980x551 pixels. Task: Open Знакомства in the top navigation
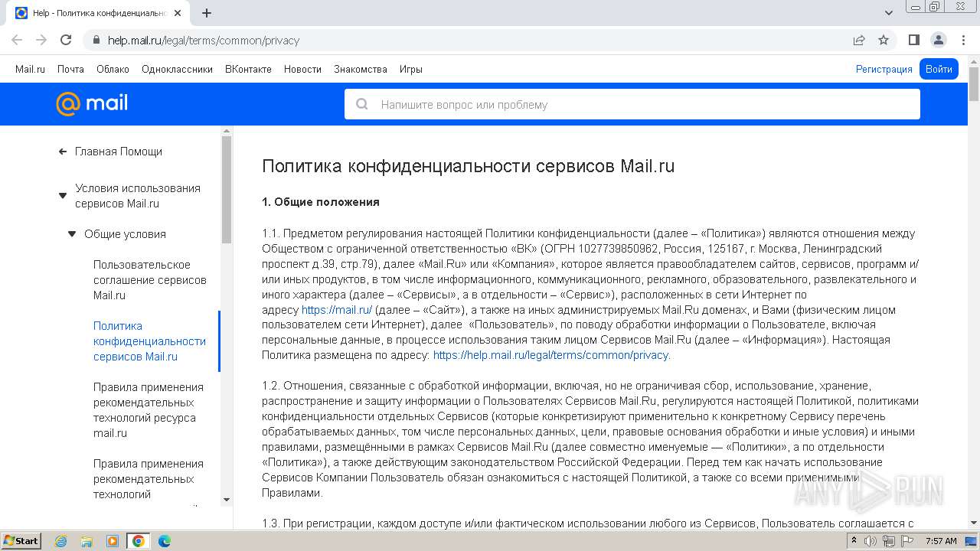tap(361, 69)
